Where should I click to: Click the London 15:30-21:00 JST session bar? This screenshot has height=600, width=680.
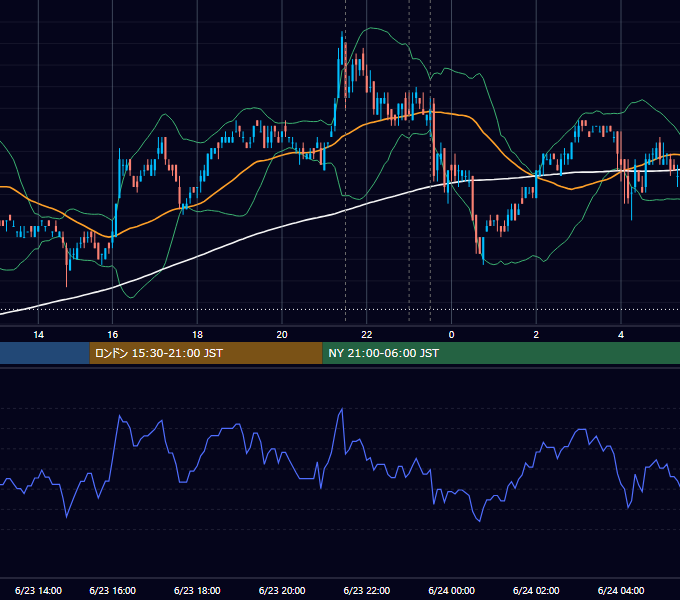206,353
